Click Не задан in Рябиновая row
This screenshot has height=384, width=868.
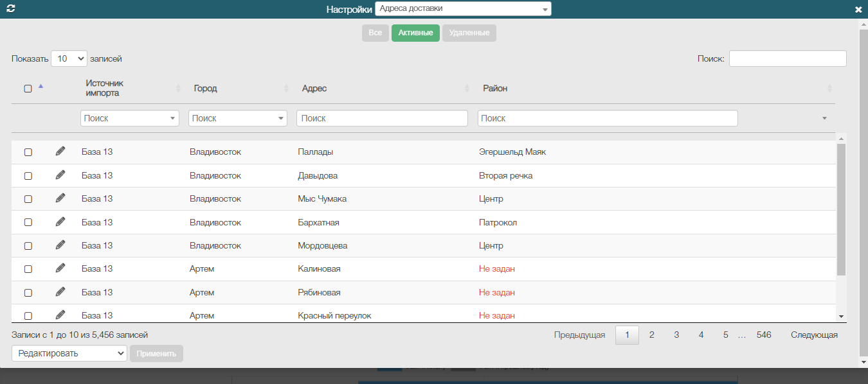coord(496,292)
